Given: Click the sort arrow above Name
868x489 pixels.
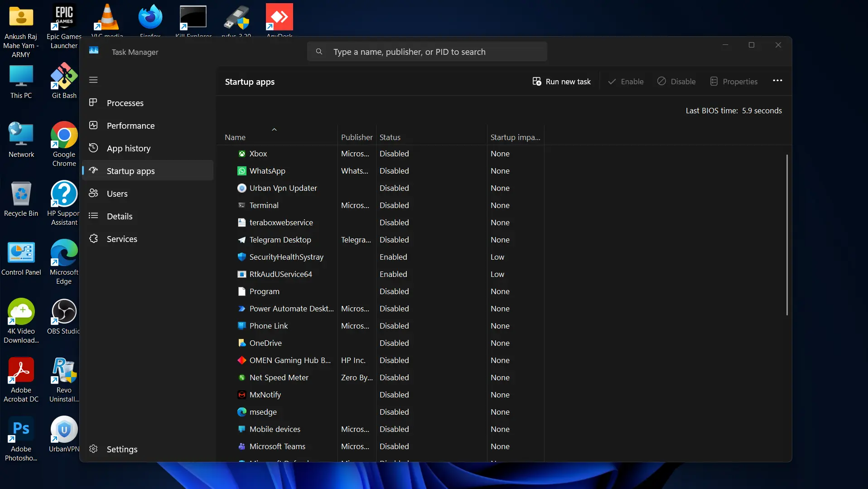Looking at the screenshot, I should coord(274,130).
